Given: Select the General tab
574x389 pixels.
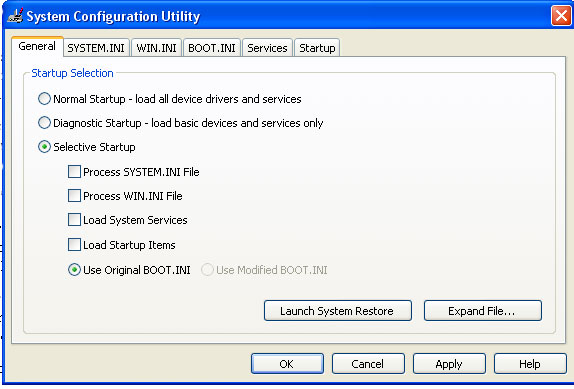Looking at the screenshot, I should pos(37,46).
